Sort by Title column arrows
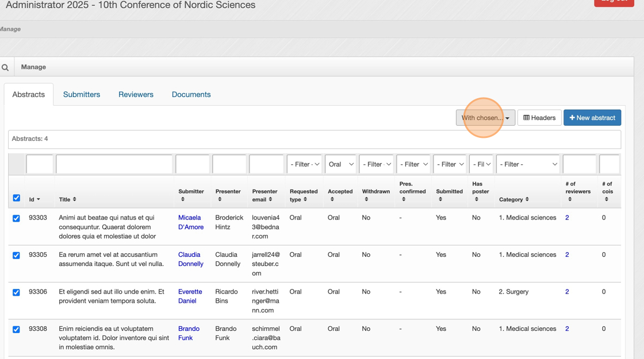The height and width of the screenshot is (359, 644). click(x=75, y=200)
